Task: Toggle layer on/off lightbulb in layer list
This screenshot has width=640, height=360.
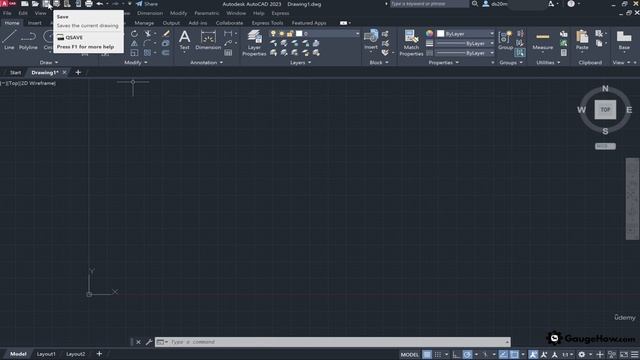Action: (273, 33)
